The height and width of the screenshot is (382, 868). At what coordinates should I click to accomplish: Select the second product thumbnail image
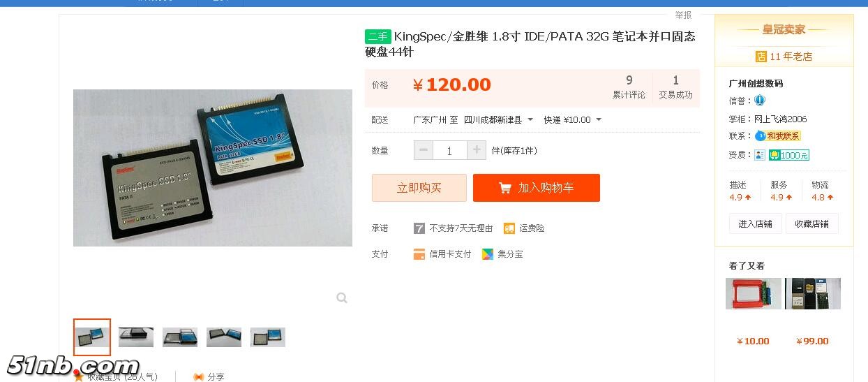(136, 337)
